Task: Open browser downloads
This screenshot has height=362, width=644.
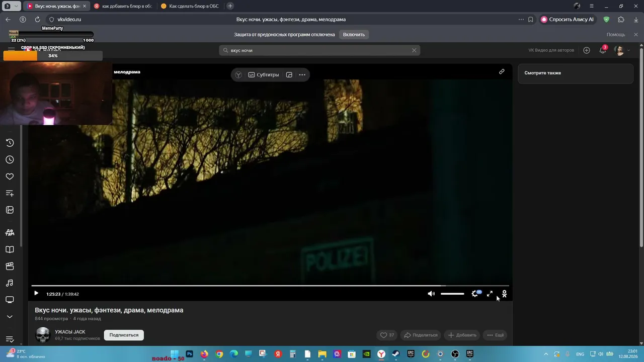Action: (636, 19)
